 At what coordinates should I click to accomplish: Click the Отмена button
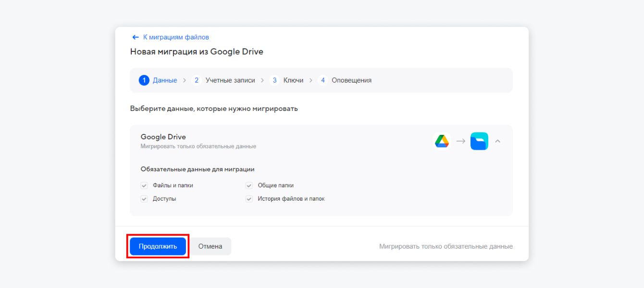pyautogui.click(x=210, y=246)
